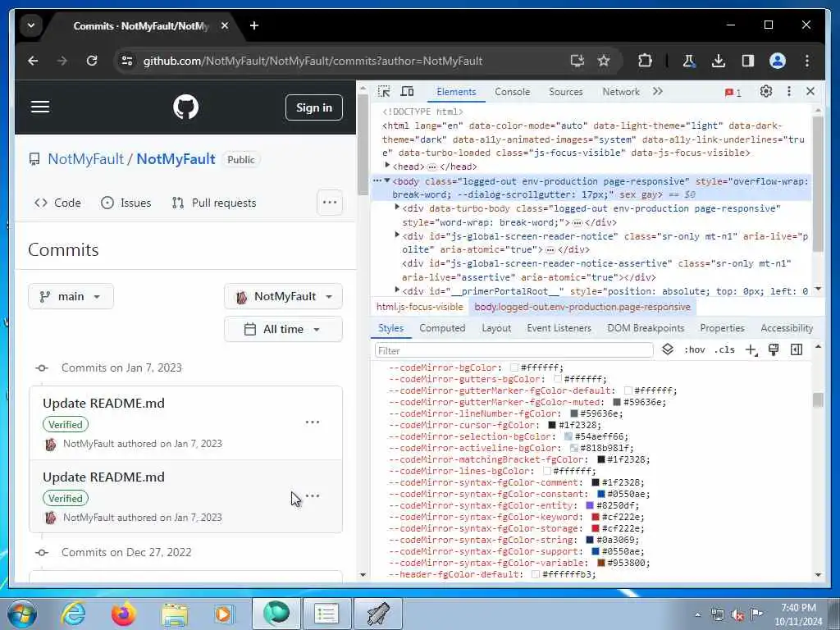Open the Issues tab
Viewport: 840px width, 630px height.
tap(126, 203)
